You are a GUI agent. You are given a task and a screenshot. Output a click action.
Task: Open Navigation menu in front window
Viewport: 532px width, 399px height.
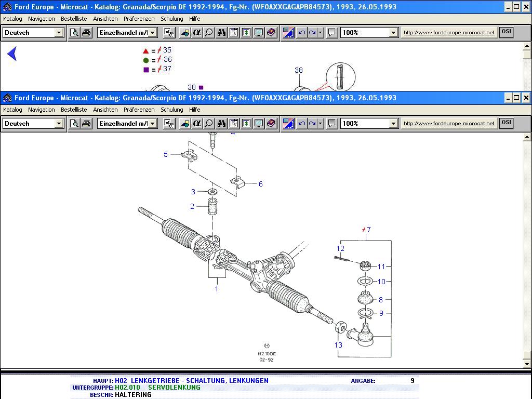[42, 110]
